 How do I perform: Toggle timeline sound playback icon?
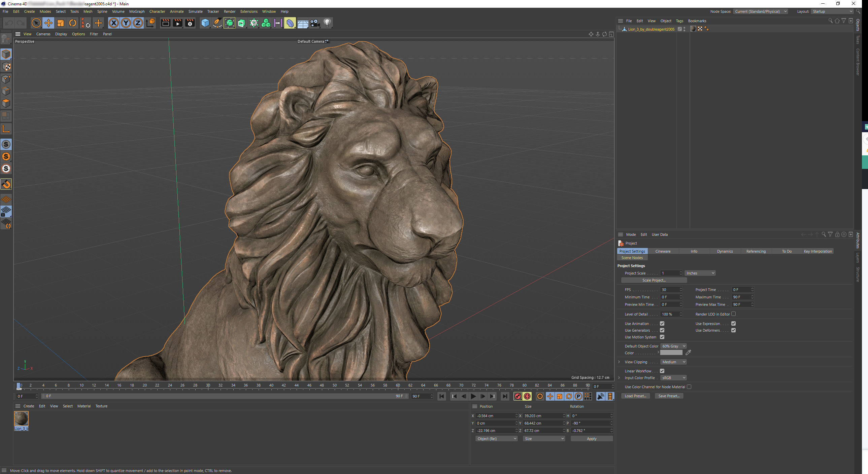[600, 396]
